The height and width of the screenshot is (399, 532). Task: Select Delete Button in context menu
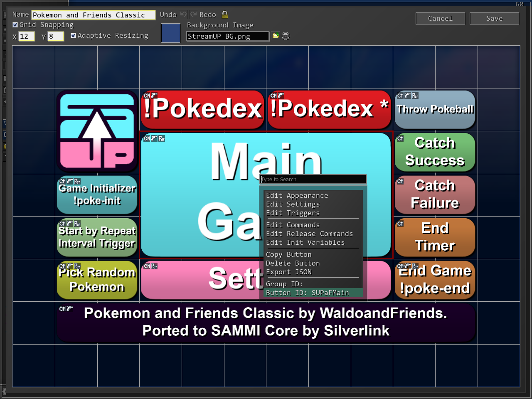coord(293,263)
